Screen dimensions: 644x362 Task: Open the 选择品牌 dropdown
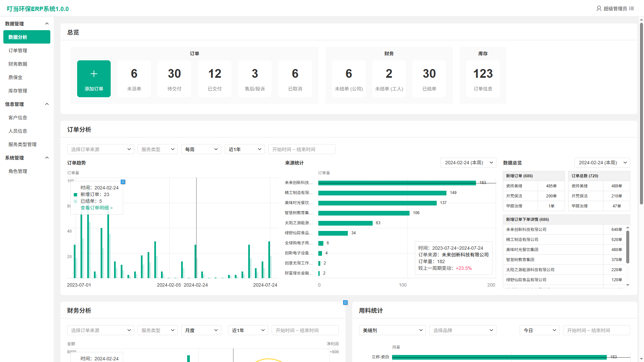(x=463, y=330)
